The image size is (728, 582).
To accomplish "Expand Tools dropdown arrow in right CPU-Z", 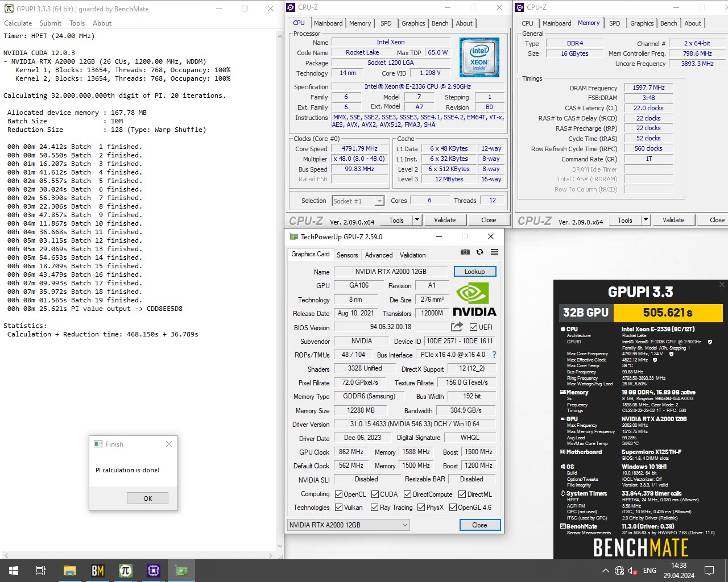I will click(646, 220).
